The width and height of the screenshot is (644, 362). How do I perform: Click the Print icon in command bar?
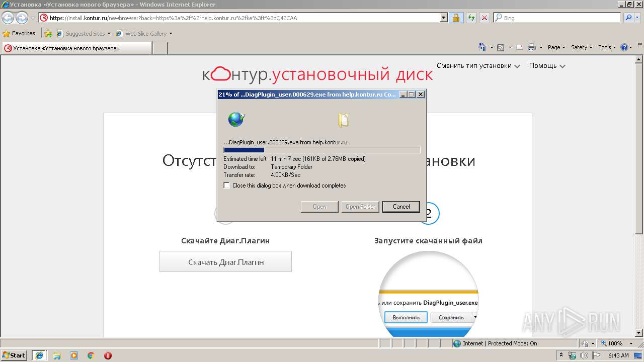(532, 47)
